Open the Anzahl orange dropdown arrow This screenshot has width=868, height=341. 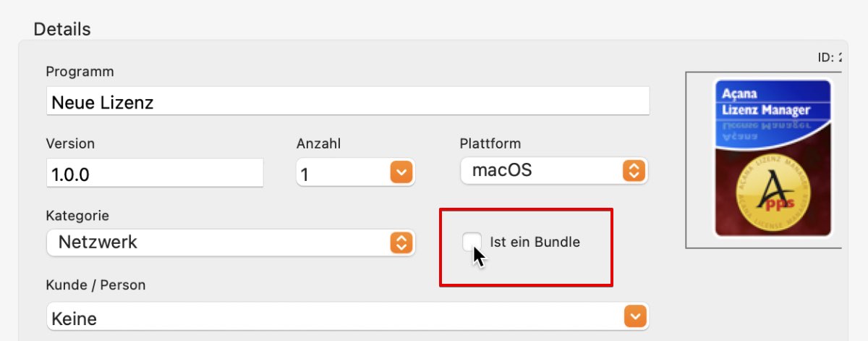[401, 172]
